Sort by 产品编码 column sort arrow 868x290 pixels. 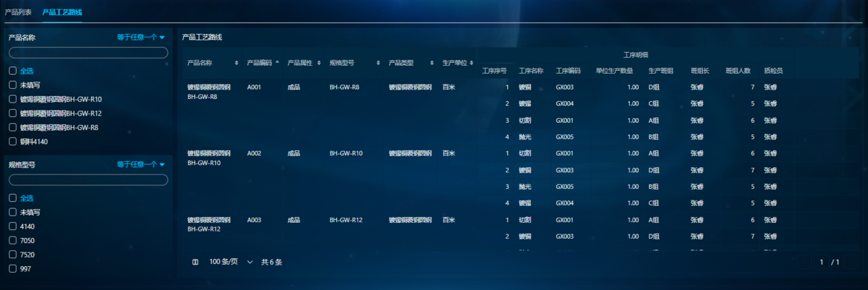coord(277,63)
